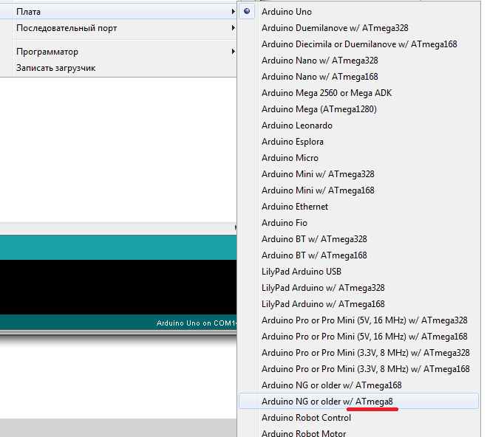Pick Arduino Mega (ATmega1280)
The image size is (504, 437).
358,109
